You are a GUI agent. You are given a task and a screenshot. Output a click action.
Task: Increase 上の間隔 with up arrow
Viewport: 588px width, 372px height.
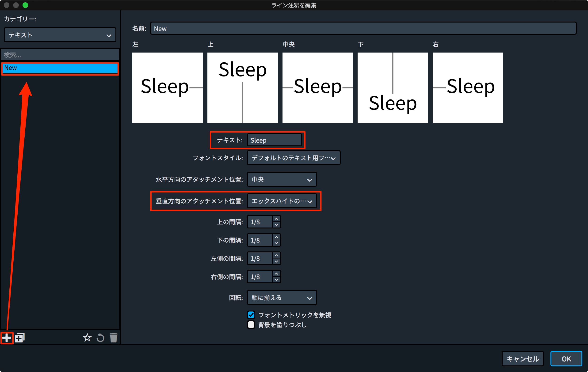276,219
